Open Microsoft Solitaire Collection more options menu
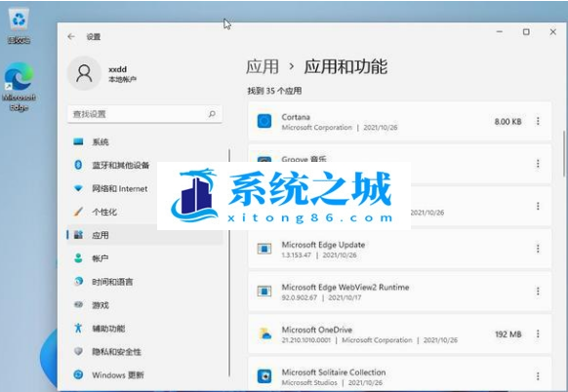Viewport: 568px width, 392px height. click(x=538, y=376)
